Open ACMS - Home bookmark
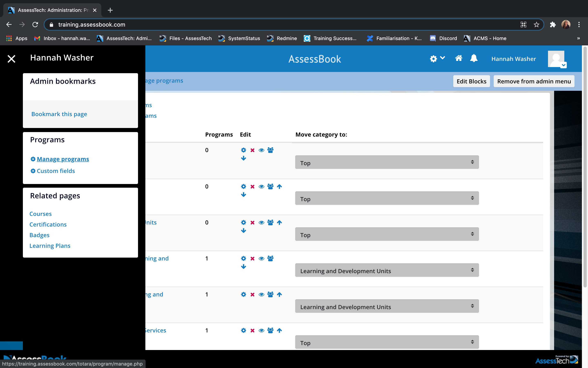The image size is (588, 368). point(485,38)
